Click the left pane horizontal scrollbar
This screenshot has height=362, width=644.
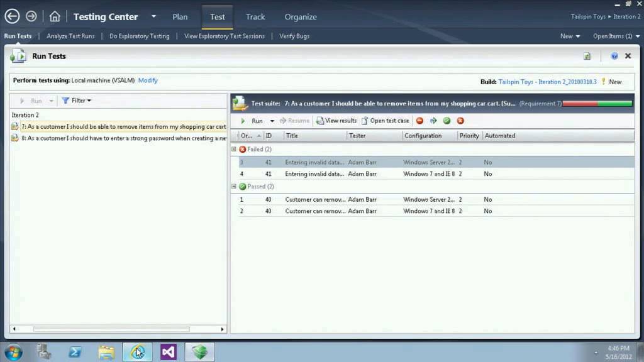click(111, 329)
